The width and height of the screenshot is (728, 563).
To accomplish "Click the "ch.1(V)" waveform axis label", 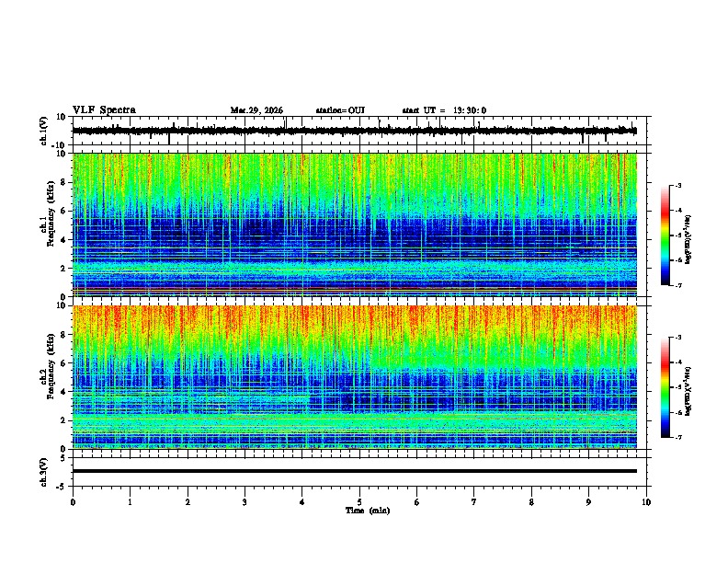I will point(44,131).
